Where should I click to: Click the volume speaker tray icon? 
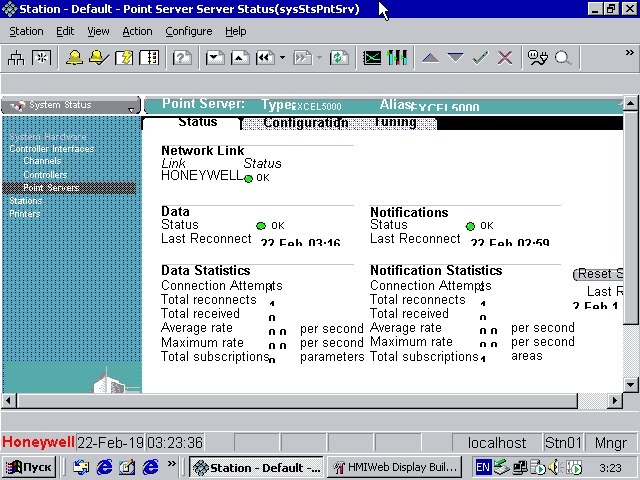(553, 467)
